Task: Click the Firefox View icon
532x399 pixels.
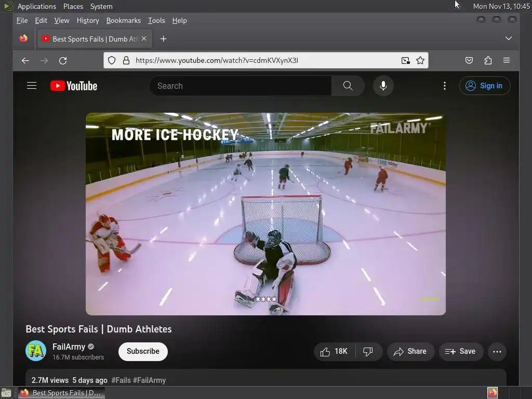Action: pos(23,38)
